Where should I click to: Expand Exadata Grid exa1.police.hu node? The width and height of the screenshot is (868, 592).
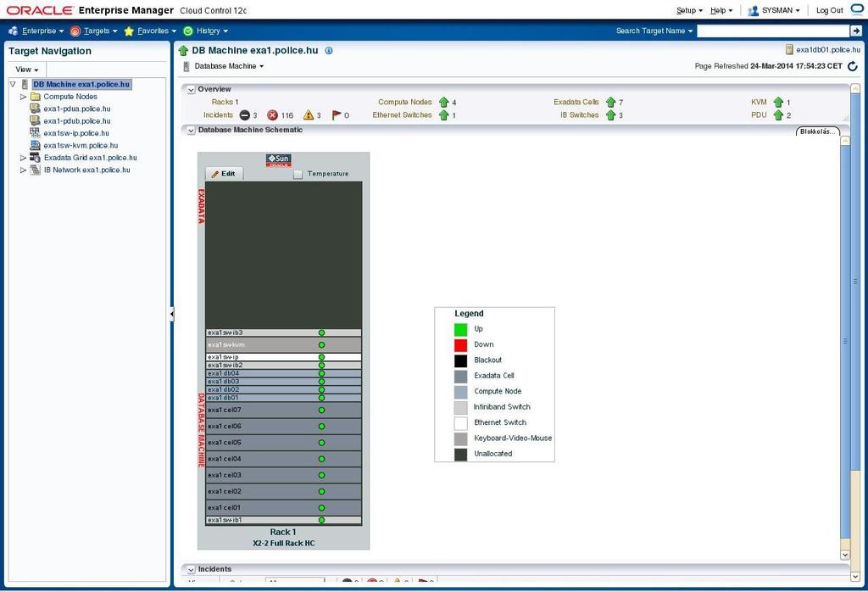point(23,158)
